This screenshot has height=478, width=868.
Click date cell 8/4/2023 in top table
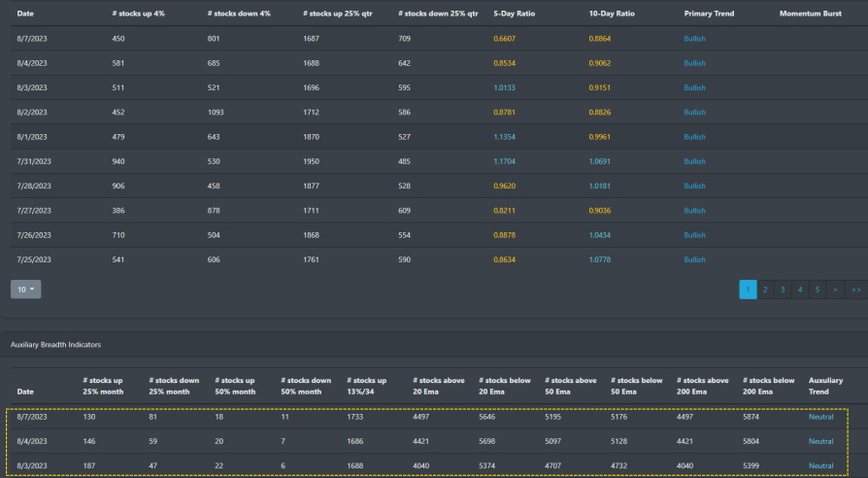(32, 63)
